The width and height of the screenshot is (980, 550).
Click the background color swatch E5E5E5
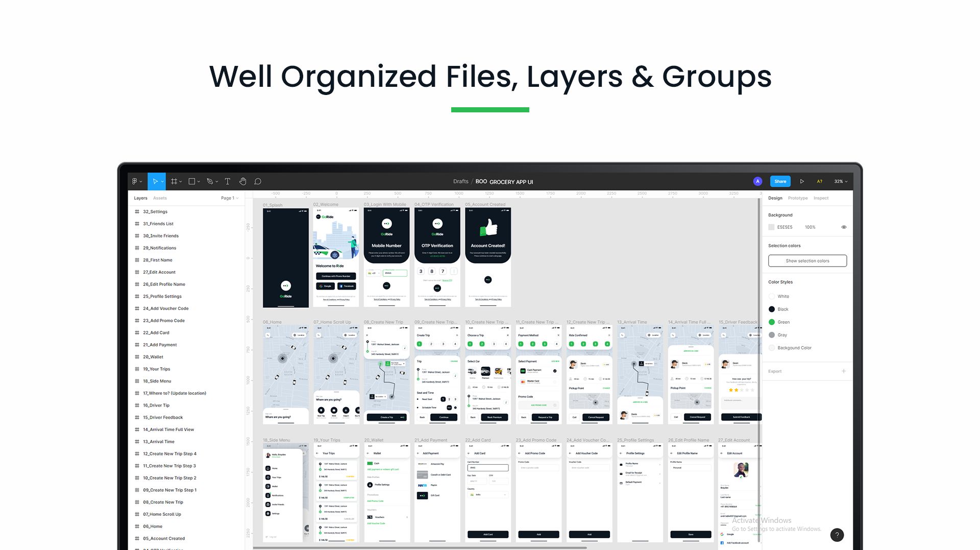tap(771, 227)
